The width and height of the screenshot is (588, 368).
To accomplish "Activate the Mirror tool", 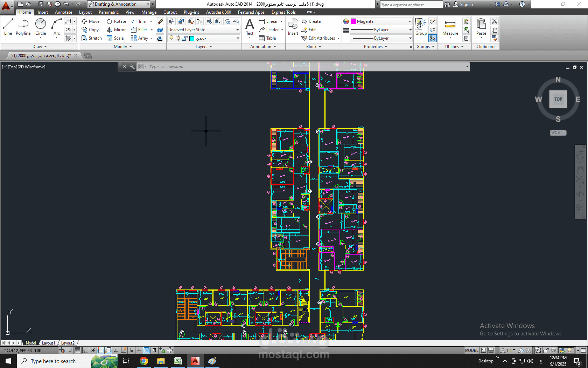I will 116,30.
